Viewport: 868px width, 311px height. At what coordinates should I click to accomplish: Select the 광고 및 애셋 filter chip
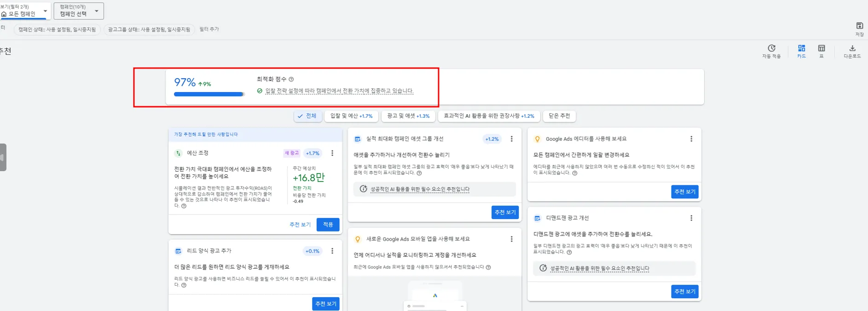click(x=408, y=116)
